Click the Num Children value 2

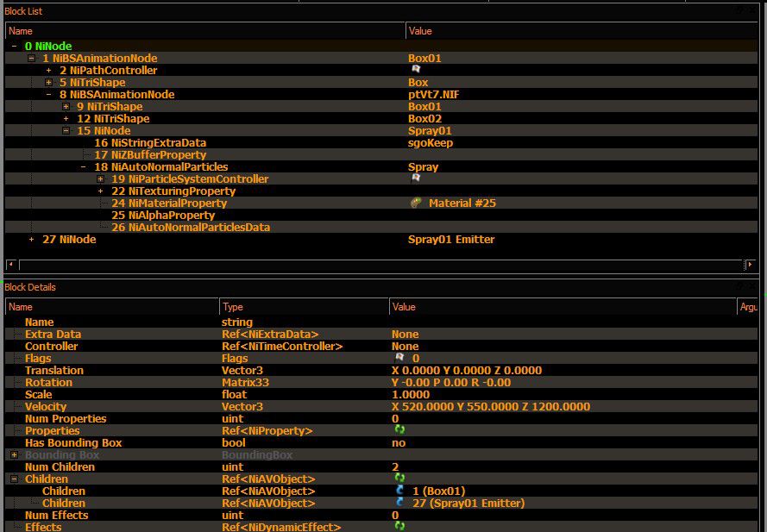(395, 466)
